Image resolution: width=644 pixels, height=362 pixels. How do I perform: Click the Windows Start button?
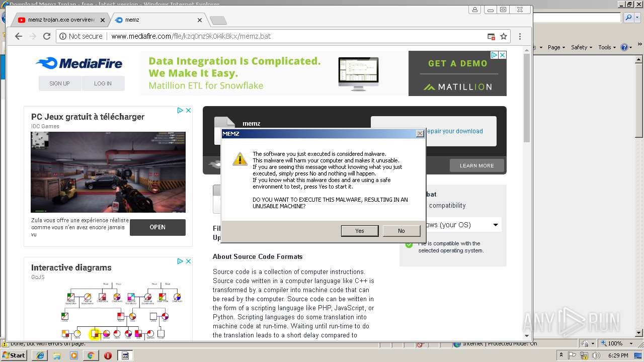pyautogui.click(x=14, y=355)
